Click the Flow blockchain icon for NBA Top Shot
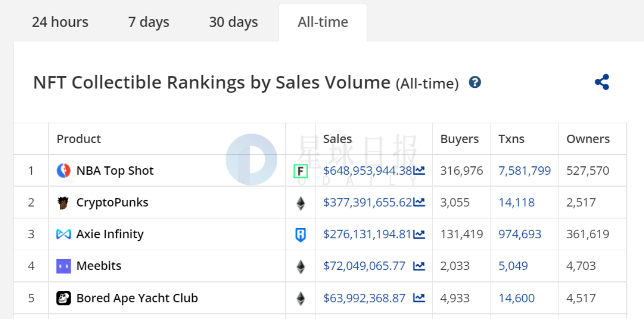Screen dimensions: 644x319 (x=300, y=171)
